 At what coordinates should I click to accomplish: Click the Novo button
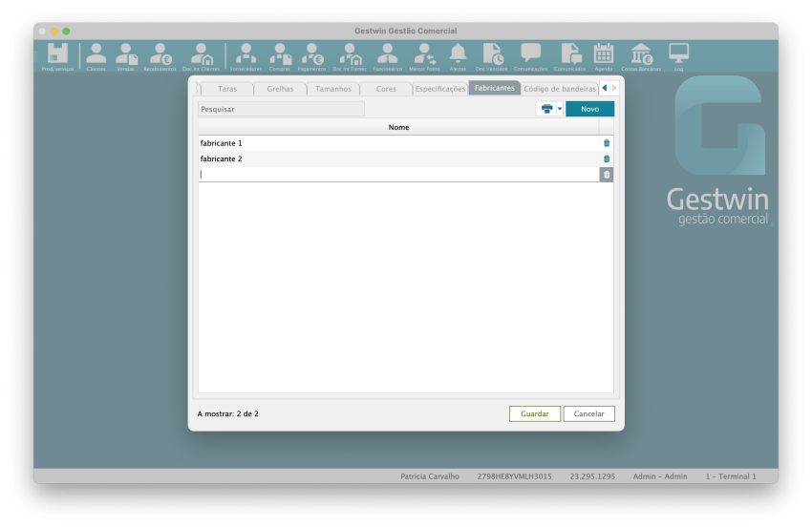coord(590,109)
